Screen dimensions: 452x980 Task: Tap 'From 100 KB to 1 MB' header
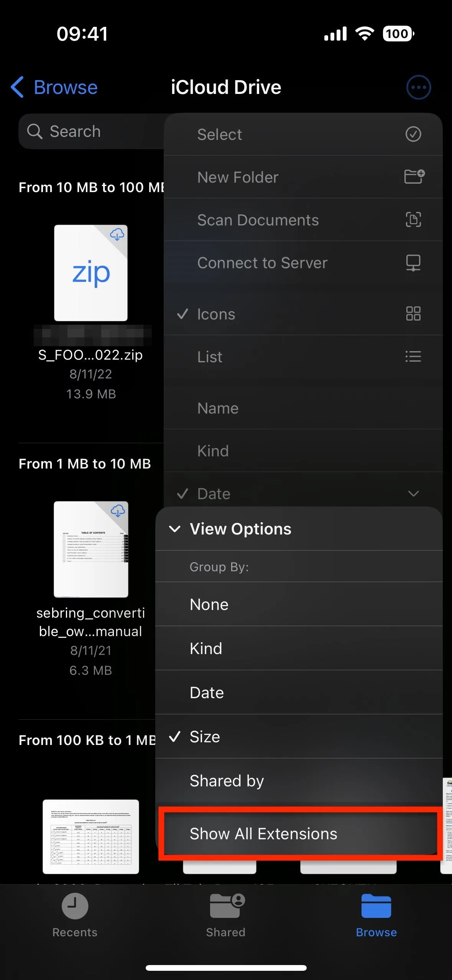[x=87, y=740]
